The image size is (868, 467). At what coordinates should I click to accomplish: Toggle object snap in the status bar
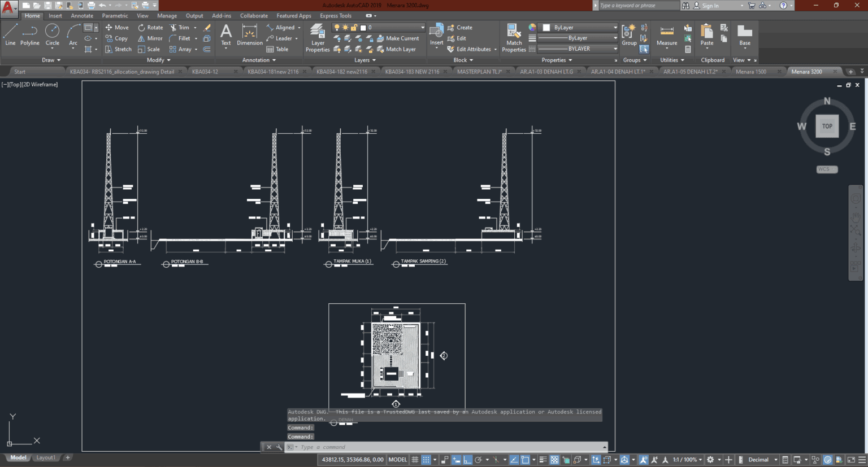526,459
